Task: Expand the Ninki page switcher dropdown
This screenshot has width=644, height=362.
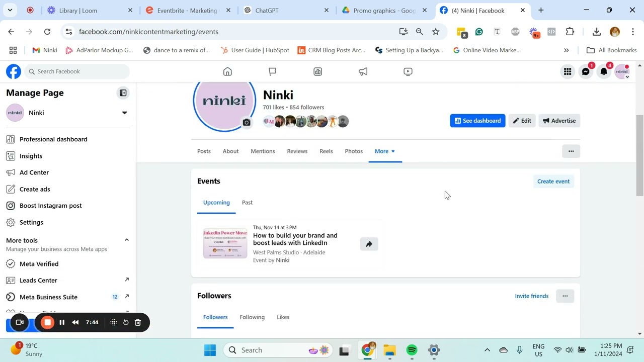Action: tap(124, 113)
